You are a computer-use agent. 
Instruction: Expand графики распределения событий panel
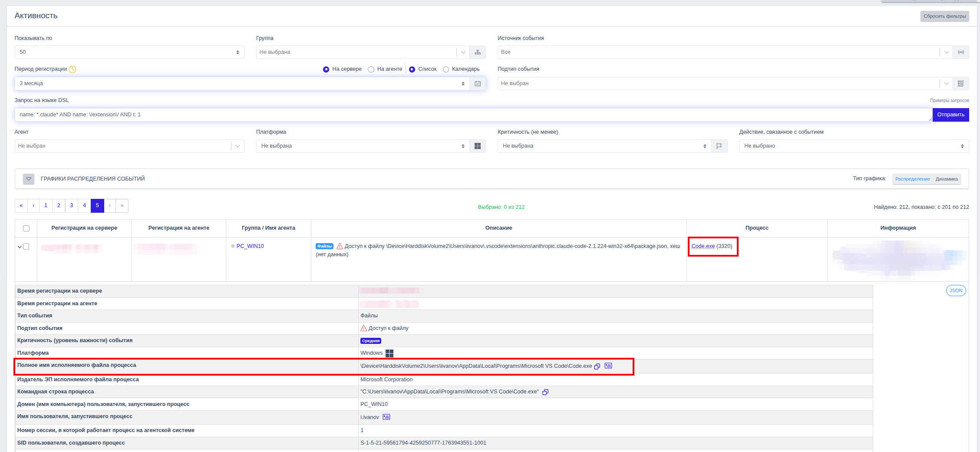[x=29, y=179]
